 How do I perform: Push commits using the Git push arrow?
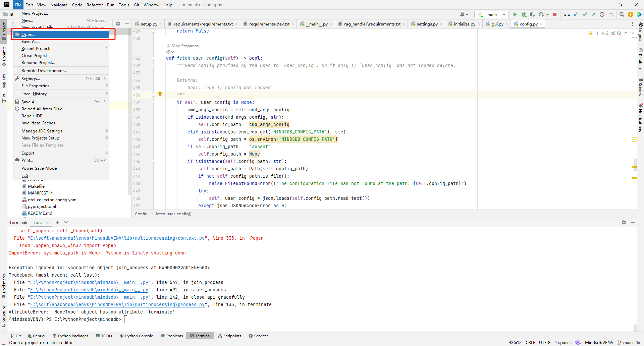tap(594, 14)
